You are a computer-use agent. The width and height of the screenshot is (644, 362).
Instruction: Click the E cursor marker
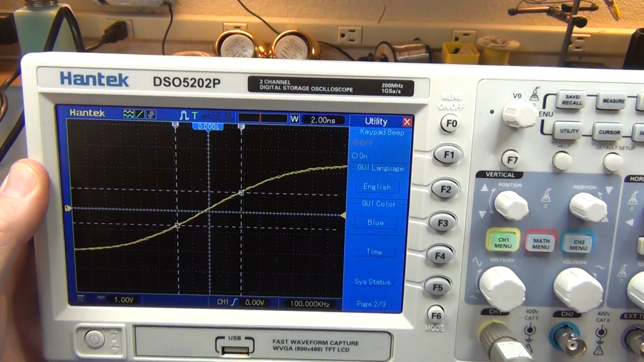(x=241, y=127)
